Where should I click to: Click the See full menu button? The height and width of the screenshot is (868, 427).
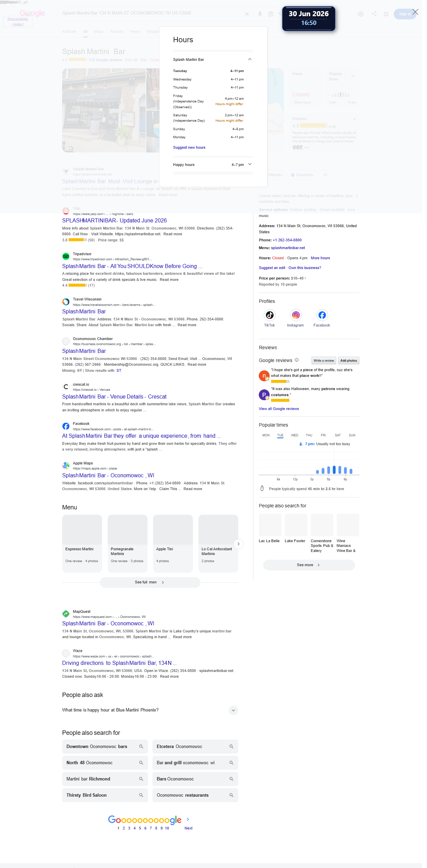[x=150, y=582]
